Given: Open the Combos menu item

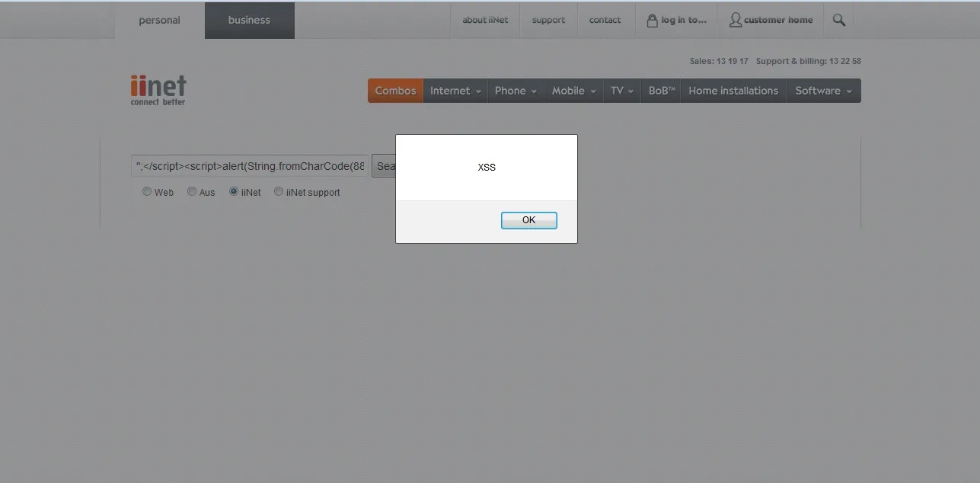Looking at the screenshot, I should pyautogui.click(x=395, y=91).
